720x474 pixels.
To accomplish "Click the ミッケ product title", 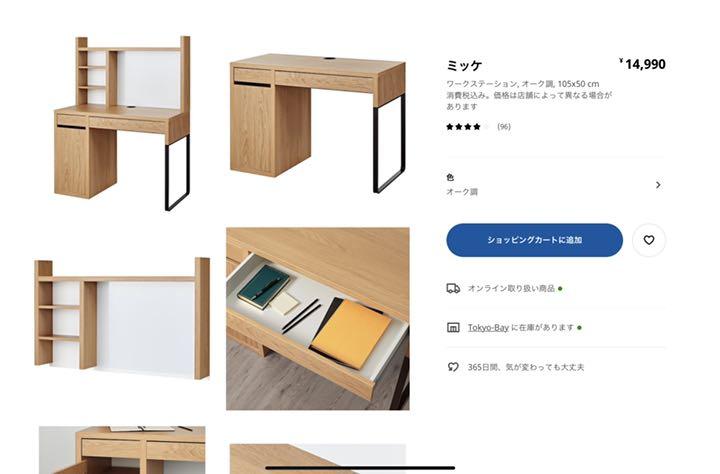I will [464, 65].
